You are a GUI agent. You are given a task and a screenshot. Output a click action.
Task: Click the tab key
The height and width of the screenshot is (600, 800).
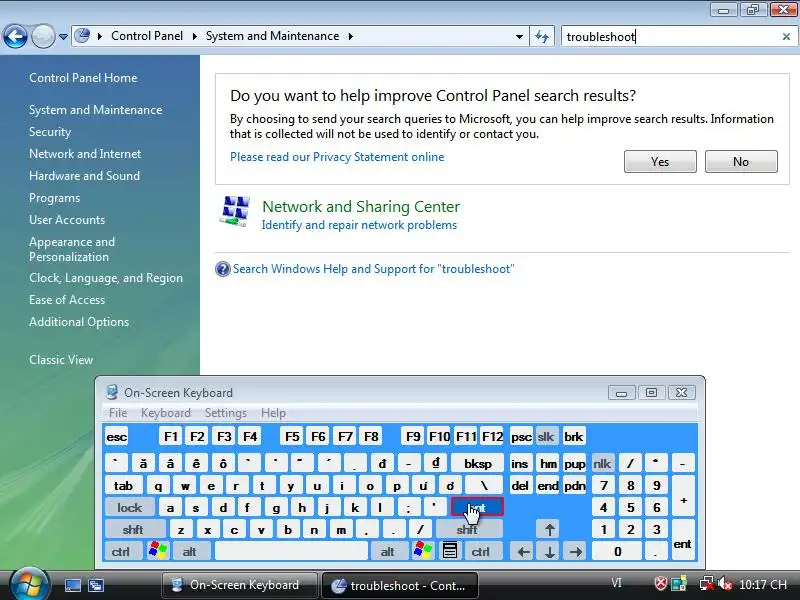(x=123, y=486)
